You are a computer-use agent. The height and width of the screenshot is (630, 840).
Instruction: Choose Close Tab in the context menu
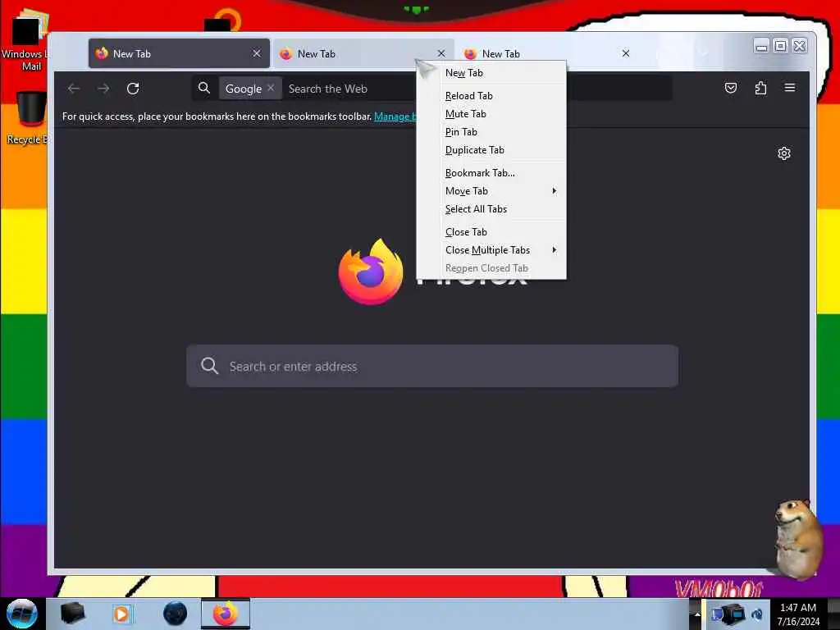coord(491,232)
